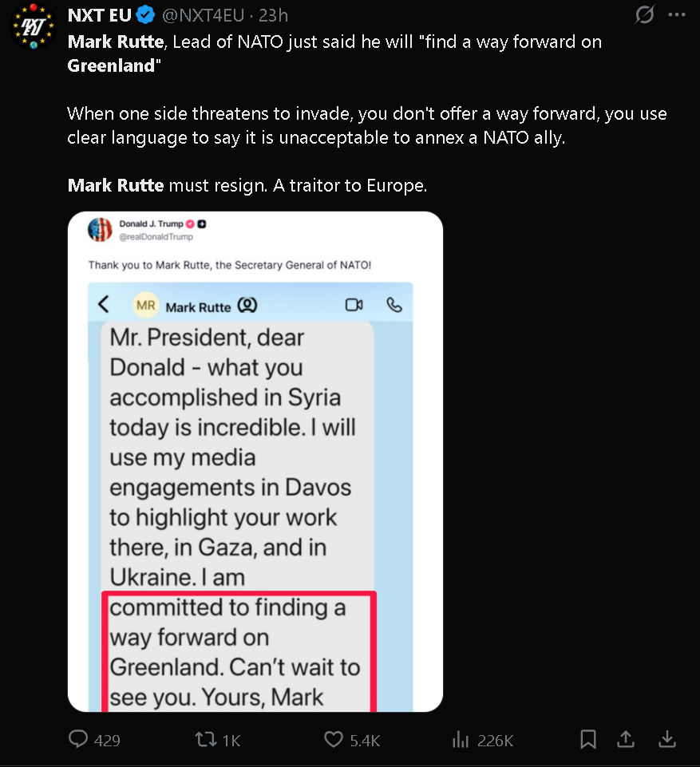
Task: Click the phone call icon in chat header
Action: 394,305
